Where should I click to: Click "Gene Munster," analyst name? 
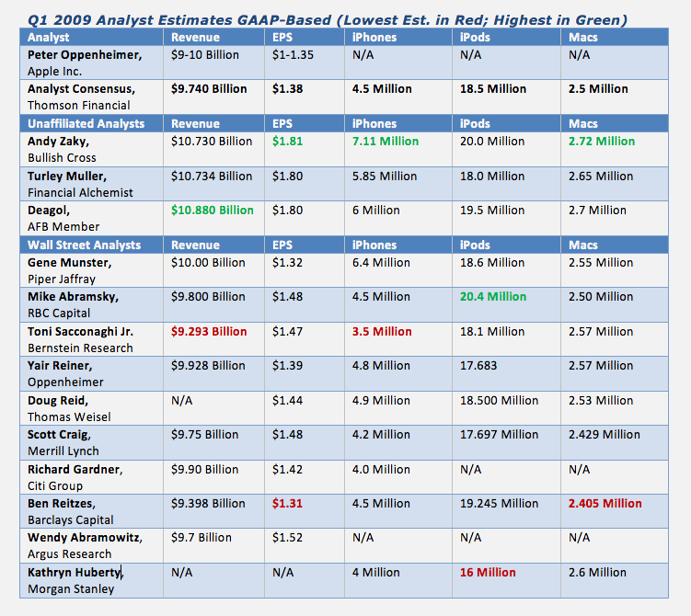70,263
